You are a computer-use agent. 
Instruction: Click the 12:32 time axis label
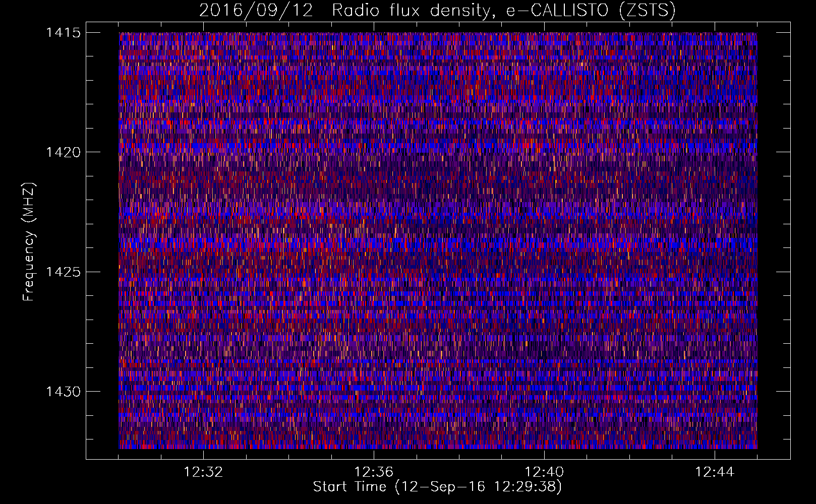tap(203, 472)
